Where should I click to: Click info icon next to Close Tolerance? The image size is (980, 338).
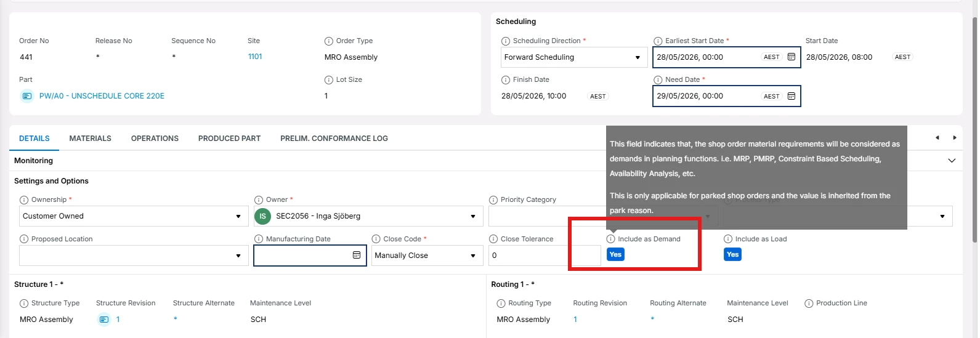(x=493, y=239)
